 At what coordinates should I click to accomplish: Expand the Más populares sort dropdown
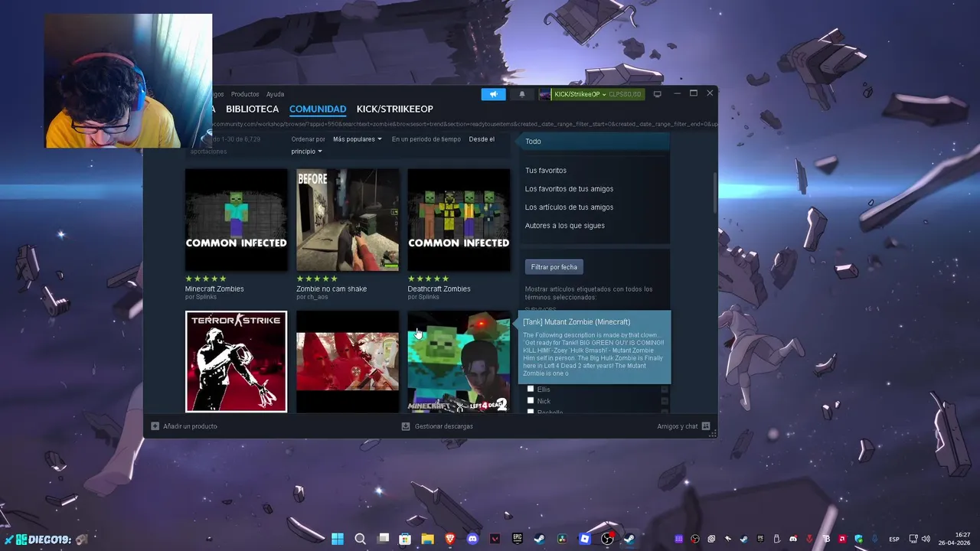click(x=357, y=139)
